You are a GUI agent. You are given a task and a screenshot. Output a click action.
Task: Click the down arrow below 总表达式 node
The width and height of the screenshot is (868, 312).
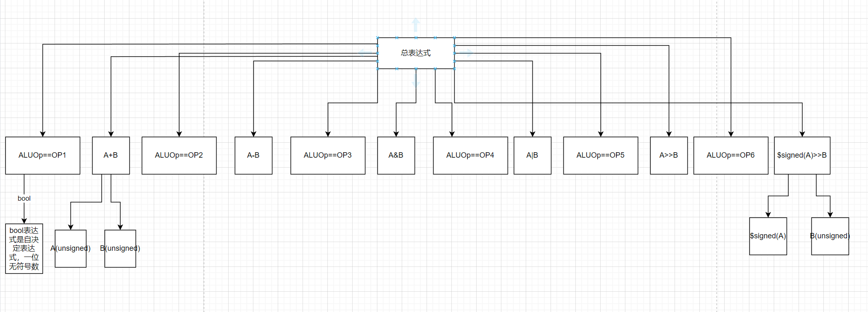pos(416,81)
